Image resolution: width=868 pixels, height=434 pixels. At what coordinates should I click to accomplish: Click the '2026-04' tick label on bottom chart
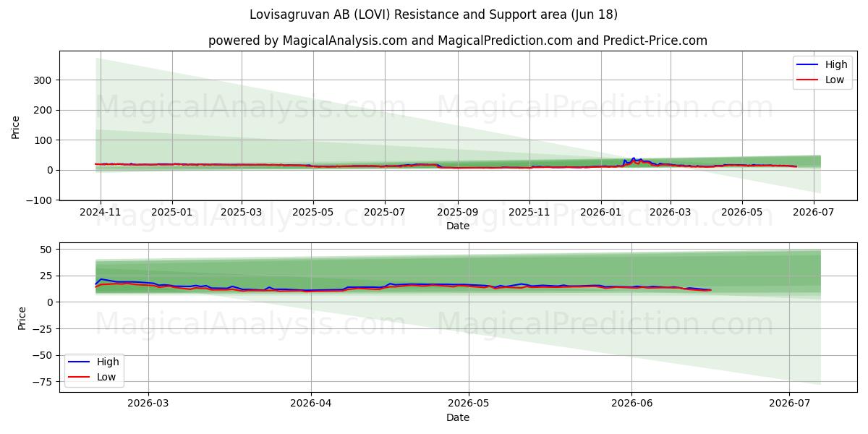tap(311, 404)
